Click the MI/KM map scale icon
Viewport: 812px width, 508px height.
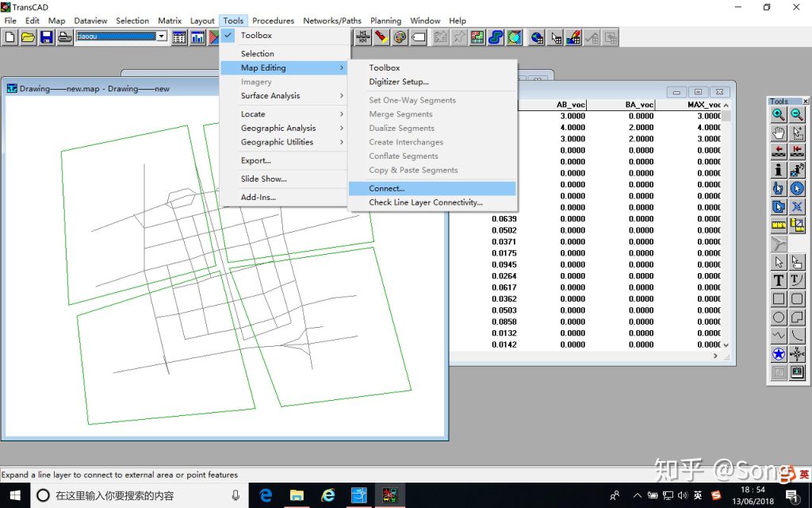pyautogui.click(x=363, y=37)
